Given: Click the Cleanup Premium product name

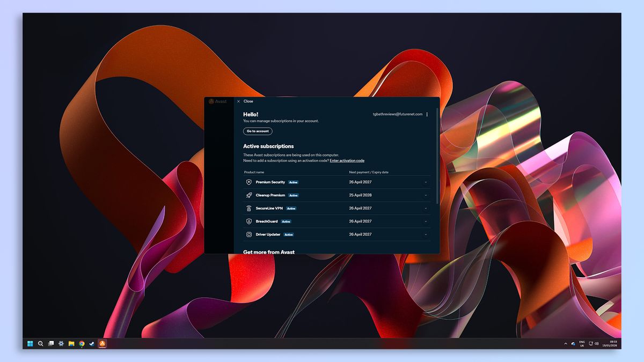Looking at the screenshot, I should click(x=270, y=195).
